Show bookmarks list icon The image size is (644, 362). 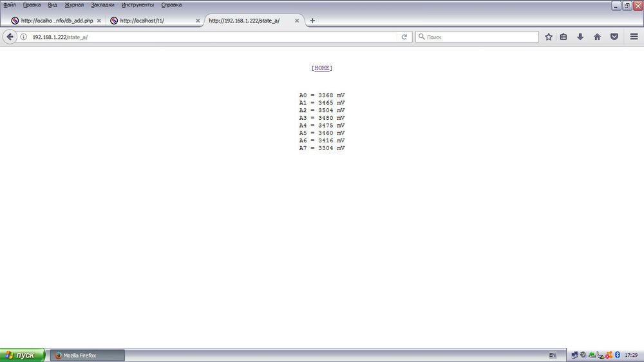(563, 37)
